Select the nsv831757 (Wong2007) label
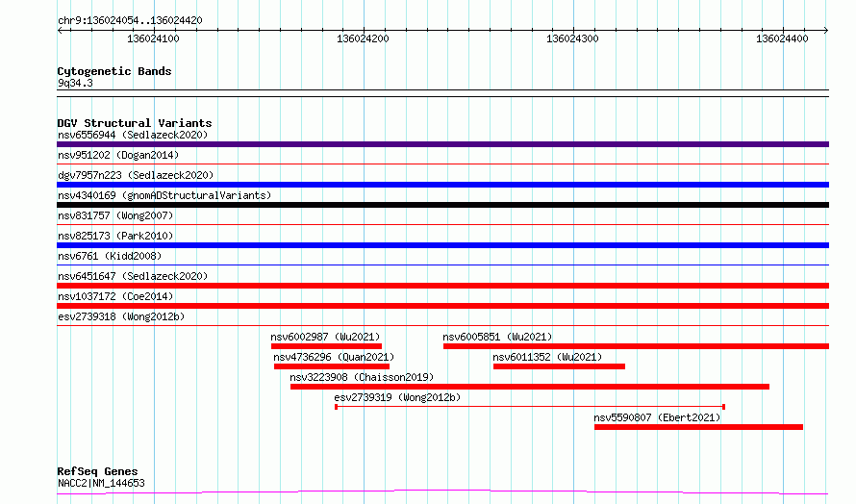 (x=115, y=215)
